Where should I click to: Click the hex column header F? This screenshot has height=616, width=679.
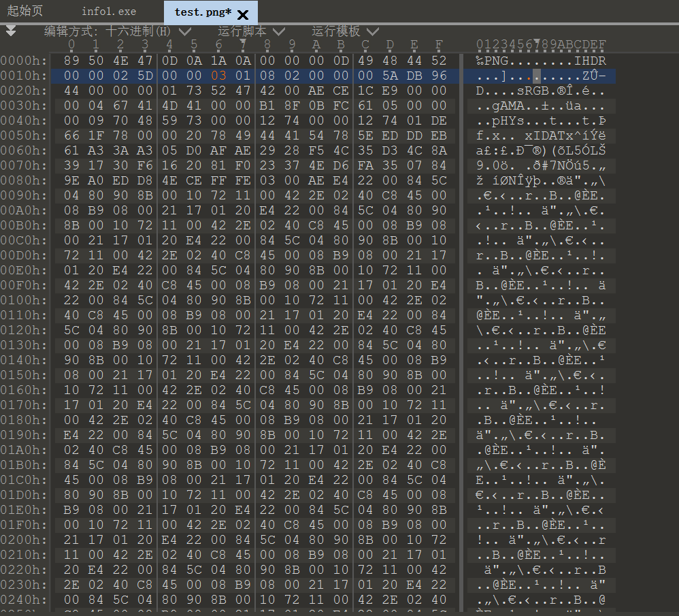[439, 44]
